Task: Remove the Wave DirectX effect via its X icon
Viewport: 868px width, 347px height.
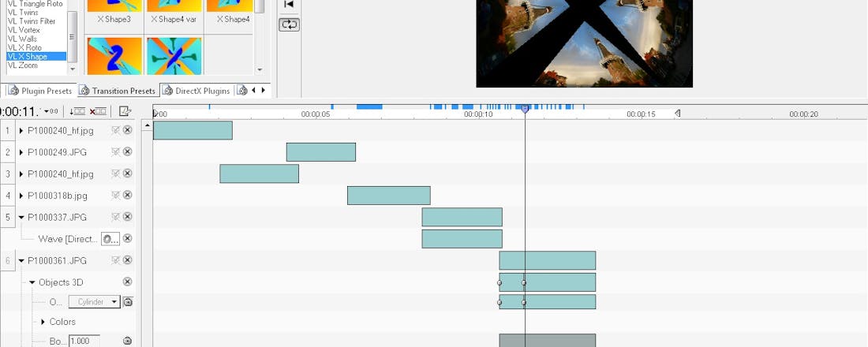Action: 127,238
